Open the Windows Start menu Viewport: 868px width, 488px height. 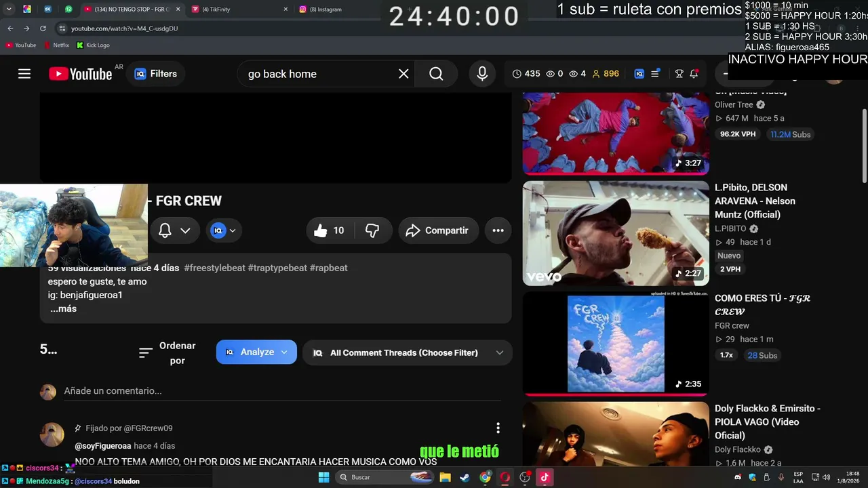pyautogui.click(x=324, y=477)
